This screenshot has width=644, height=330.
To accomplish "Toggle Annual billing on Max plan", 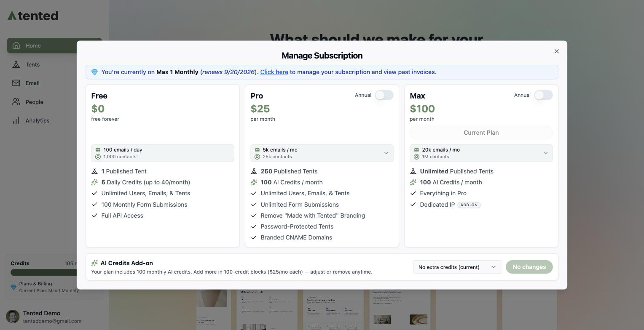I will click(x=543, y=95).
